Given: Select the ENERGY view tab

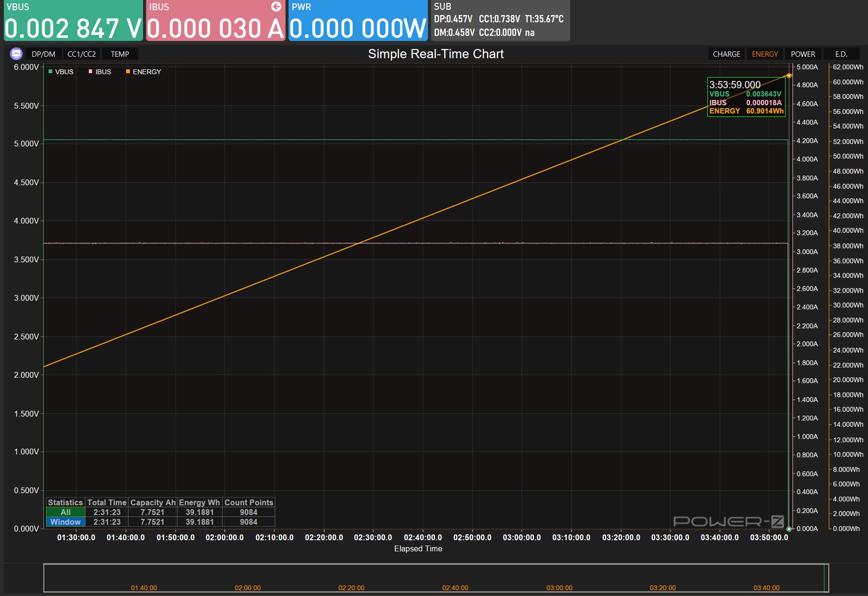Looking at the screenshot, I should point(765,54).
